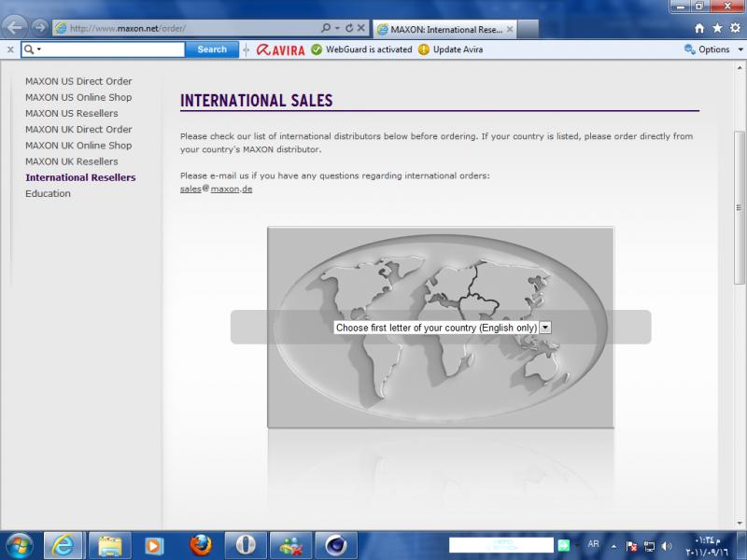Open the volume speaker icon in tray

(x=667, y=546)
